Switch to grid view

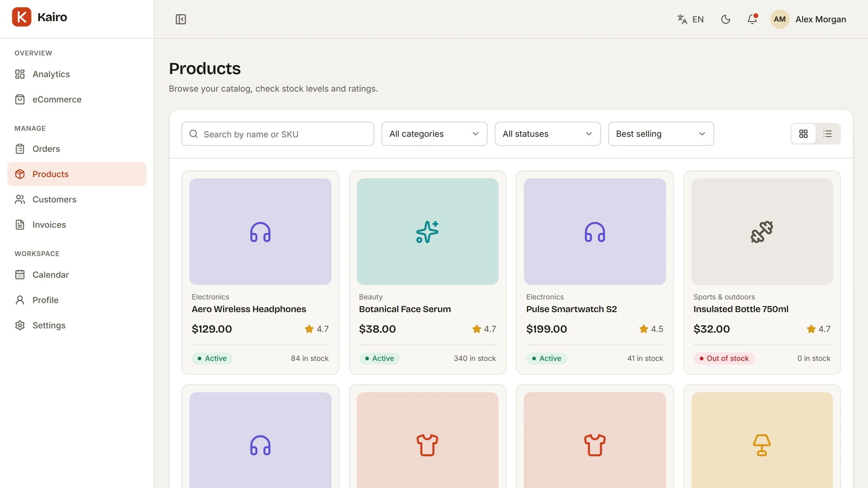point(803,134)
